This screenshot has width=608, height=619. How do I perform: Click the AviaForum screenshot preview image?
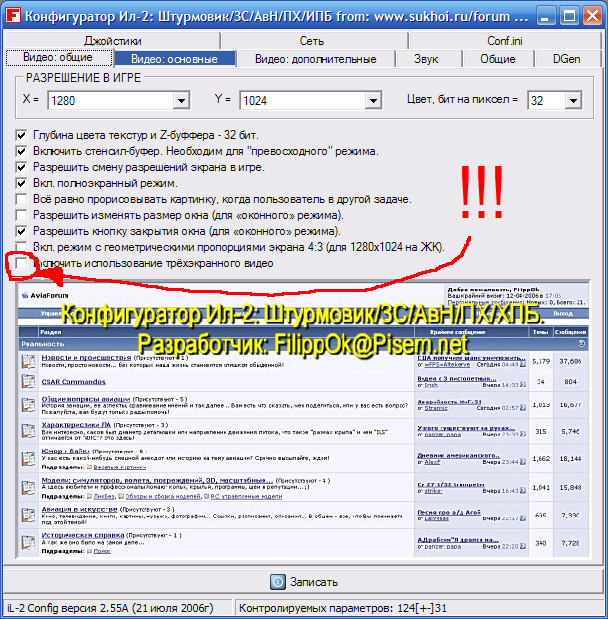point(303,419)
